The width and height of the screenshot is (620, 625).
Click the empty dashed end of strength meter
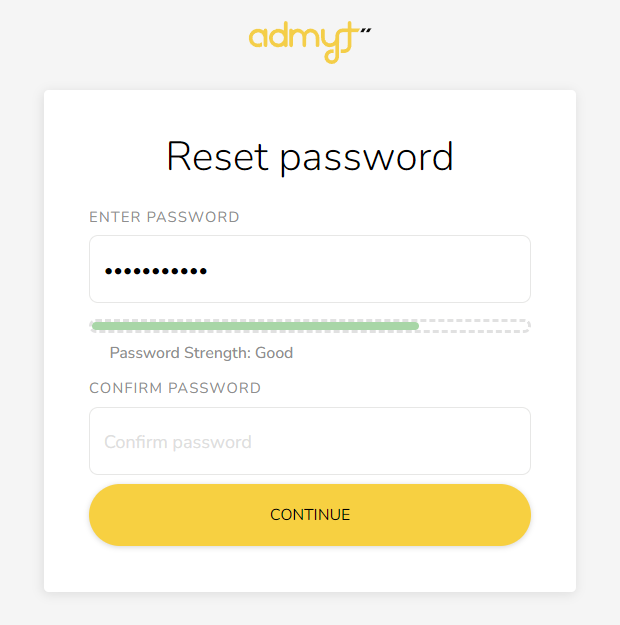click(474, 326)
